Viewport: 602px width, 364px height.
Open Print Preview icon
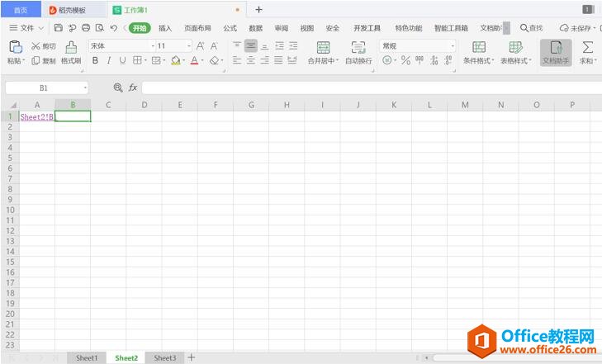[x=100, y=27]
